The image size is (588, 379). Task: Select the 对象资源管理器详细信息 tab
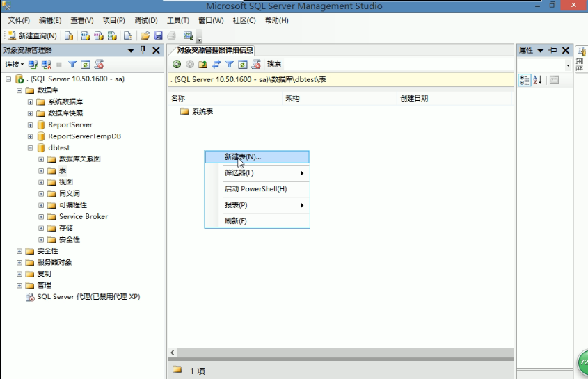[214, 50]
